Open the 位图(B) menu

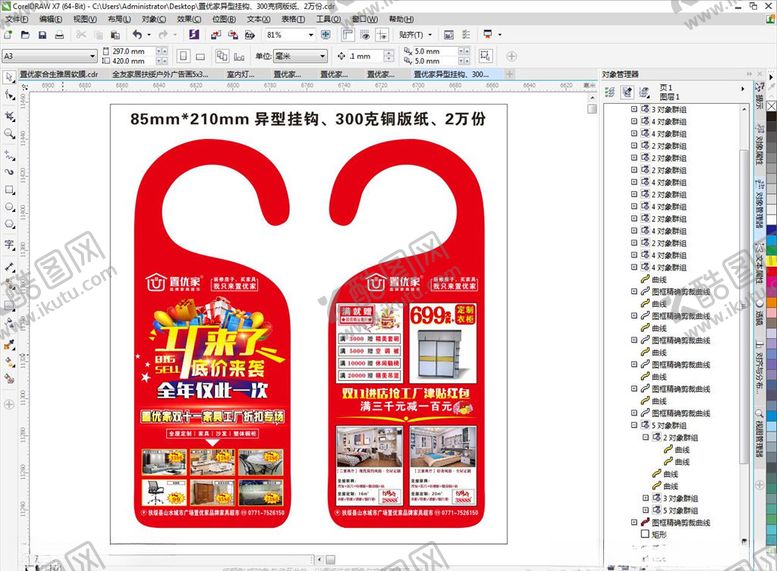tap(224, 19)
